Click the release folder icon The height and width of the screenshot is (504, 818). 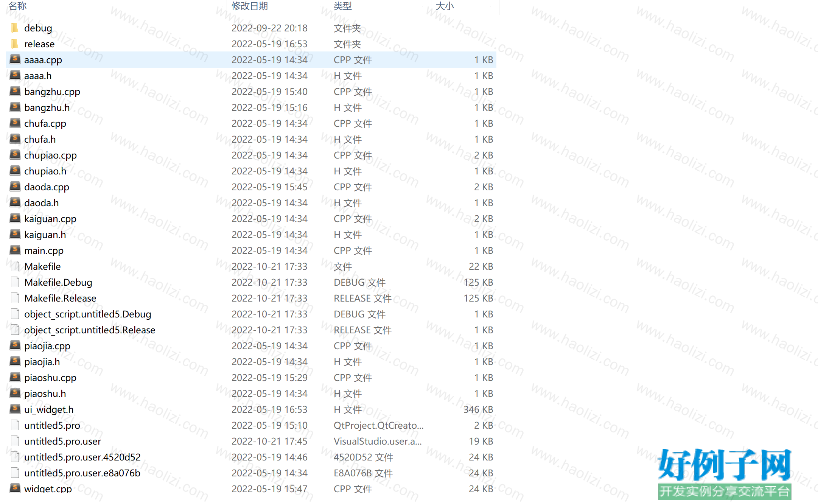click(15, 44)
